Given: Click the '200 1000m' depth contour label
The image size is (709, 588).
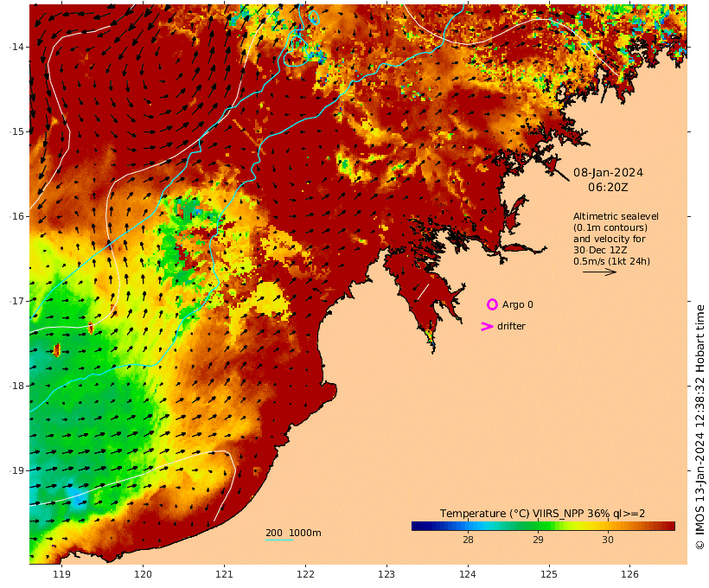Looking at the screenshot, I should click(293, 533).
